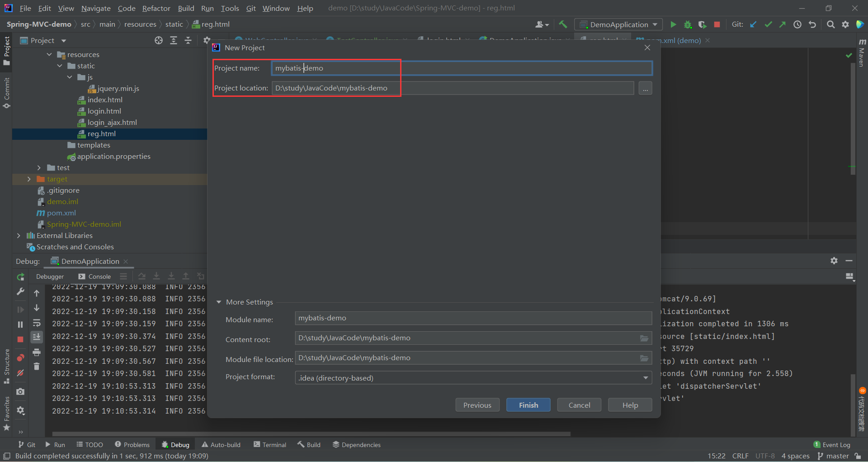Expand all nodes in the Project panel
The height and width of the screenshot is (462, 868).
(x=174, y=40)
